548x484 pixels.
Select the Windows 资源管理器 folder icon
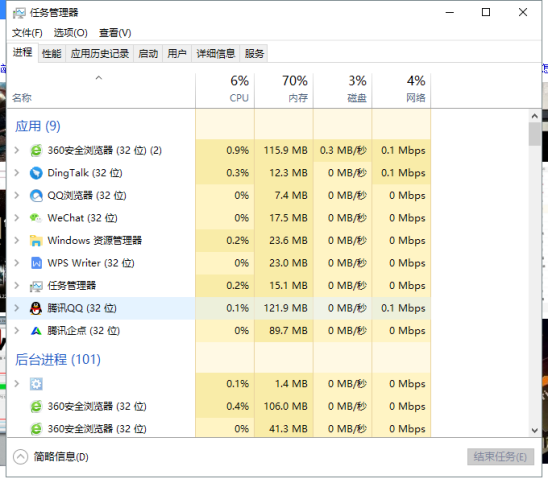point(36,241)
